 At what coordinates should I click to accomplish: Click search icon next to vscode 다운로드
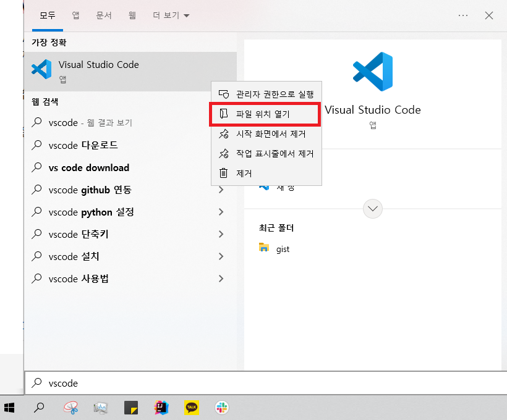pyautogui.click(x=37, y=145)
